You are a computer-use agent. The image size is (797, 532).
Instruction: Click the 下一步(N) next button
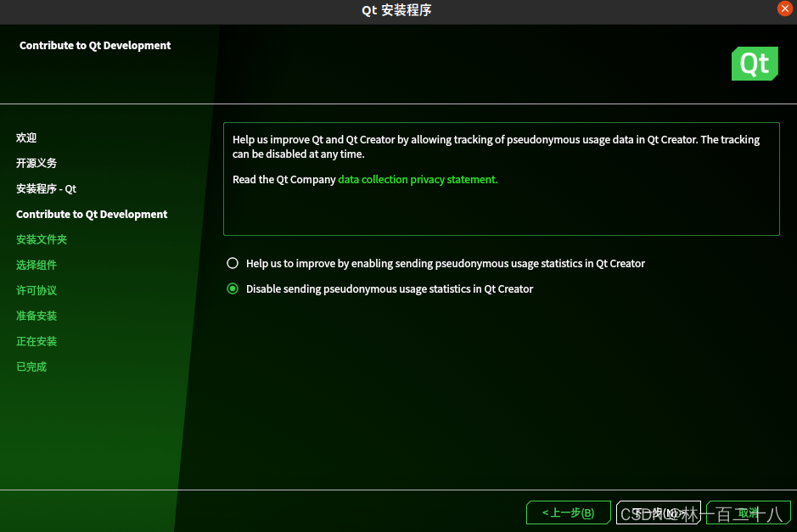659,512
